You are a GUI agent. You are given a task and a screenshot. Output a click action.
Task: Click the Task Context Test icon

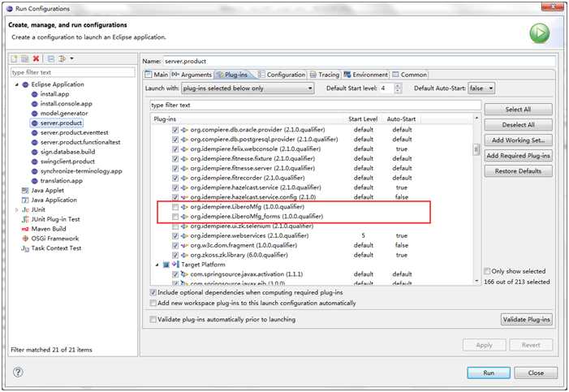[25, 248]
